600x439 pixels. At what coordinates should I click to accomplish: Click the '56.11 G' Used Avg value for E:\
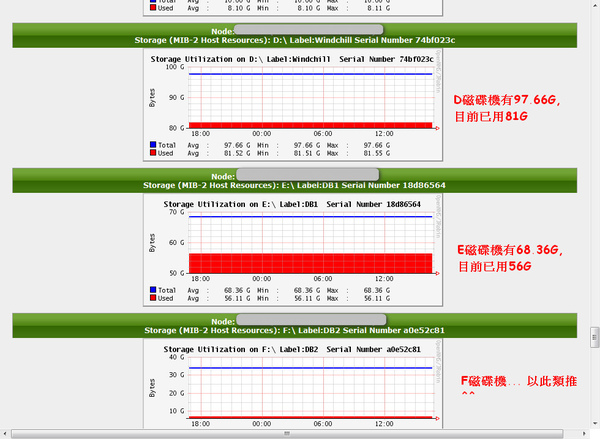(237, 299)
